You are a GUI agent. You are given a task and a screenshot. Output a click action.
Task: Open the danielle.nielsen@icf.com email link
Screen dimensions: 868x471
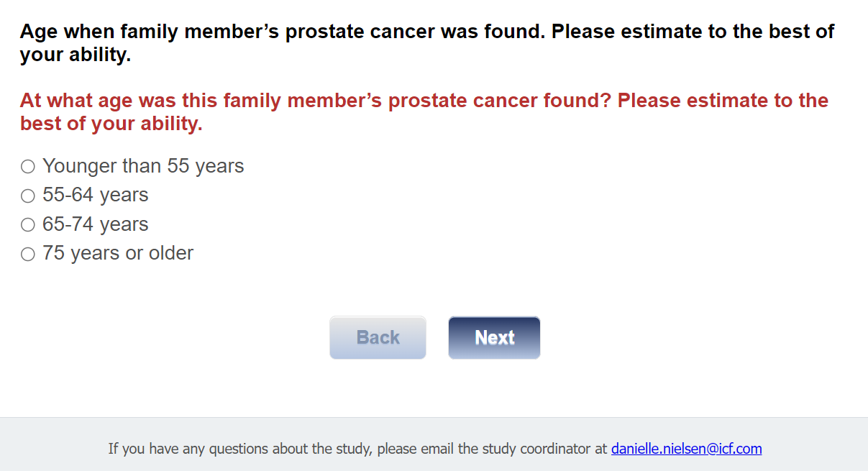[686, 449]
